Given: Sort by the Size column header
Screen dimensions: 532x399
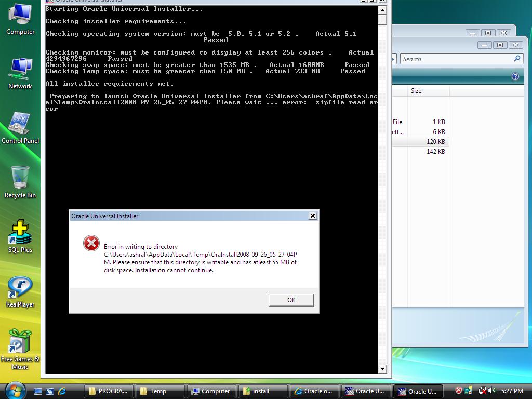Looking at the screenshot, I should point(428,91).
